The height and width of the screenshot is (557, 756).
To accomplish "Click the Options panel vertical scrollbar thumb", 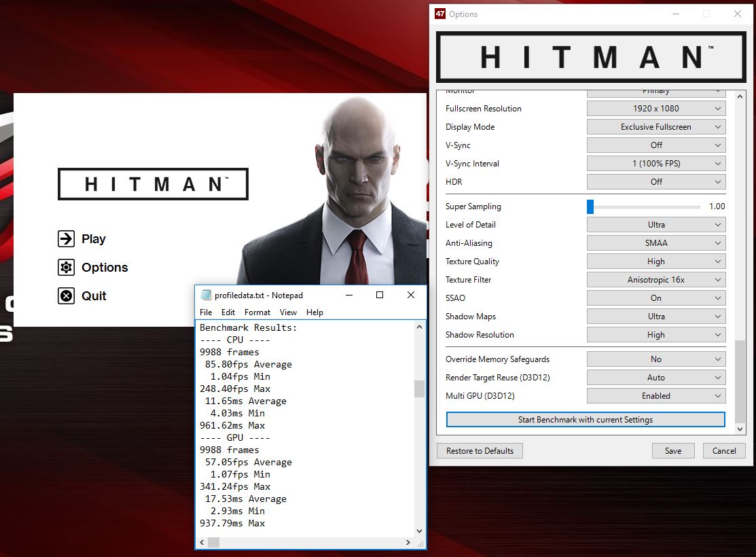I will [x=740, y=381].
